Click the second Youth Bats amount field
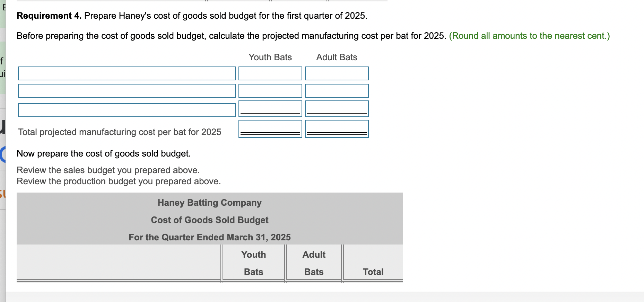 (x=270, y=91)
